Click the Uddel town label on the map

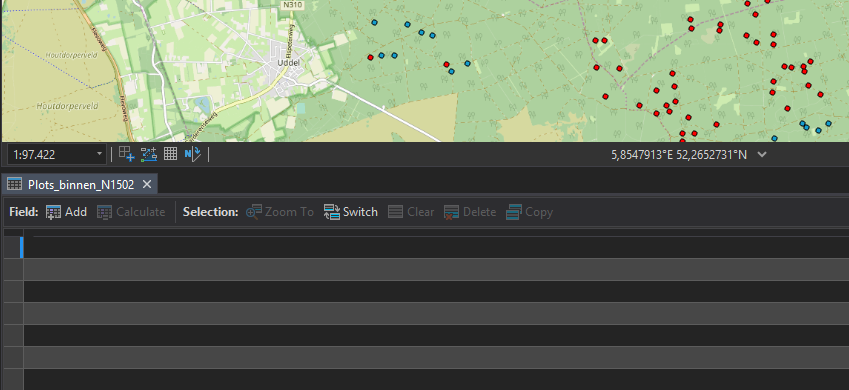pyautogui.click(x=288, y=63)
